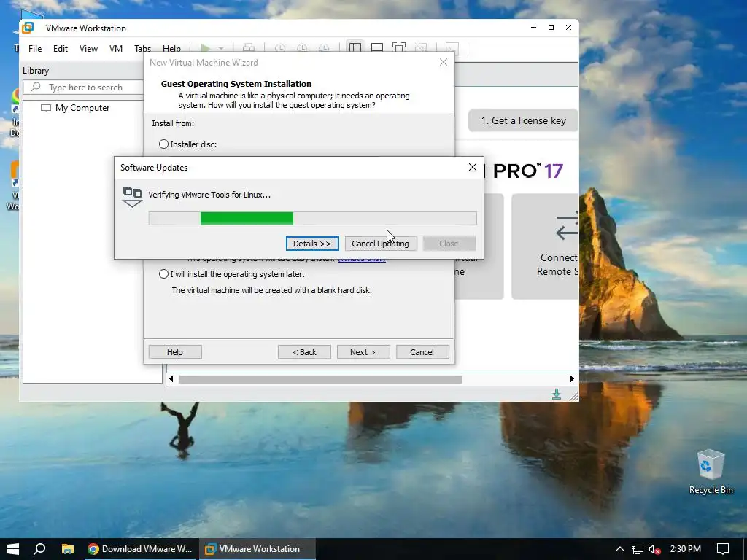Click the wizard Help button
Screen dimensions: 747x560
point(175,352)
